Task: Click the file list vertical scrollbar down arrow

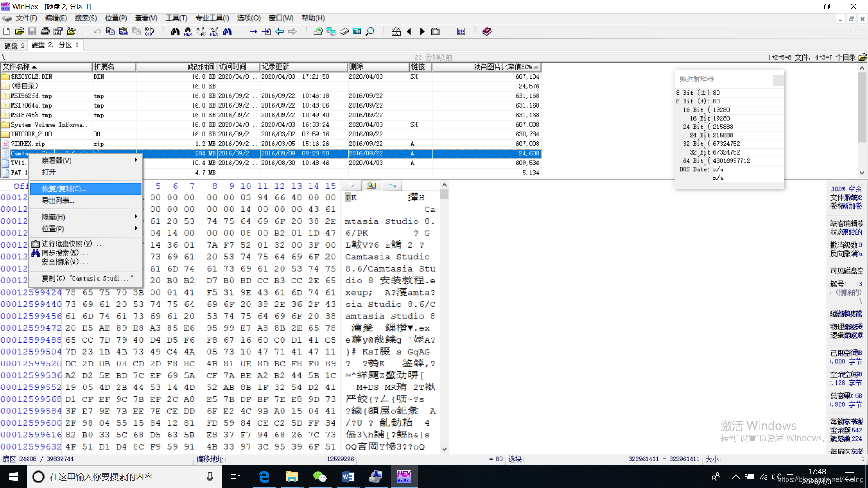Action: [862, 173]
